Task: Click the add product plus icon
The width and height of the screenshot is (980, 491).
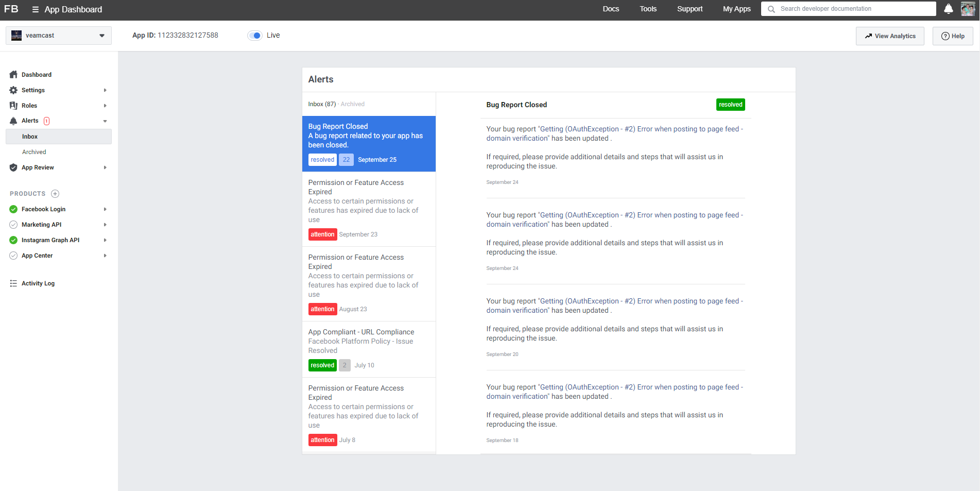Action: point(55,194)
